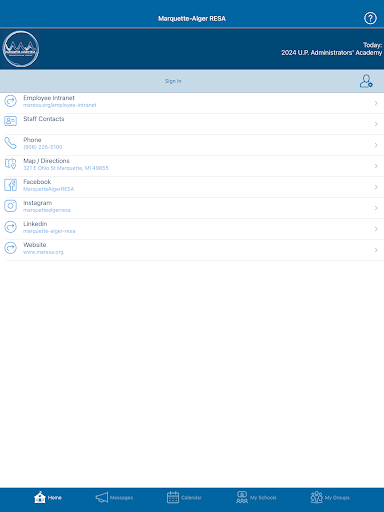Switch to the Calendar tab
Image resolution: width=384 pixels, height=512 pixels.
coord(184,498)
